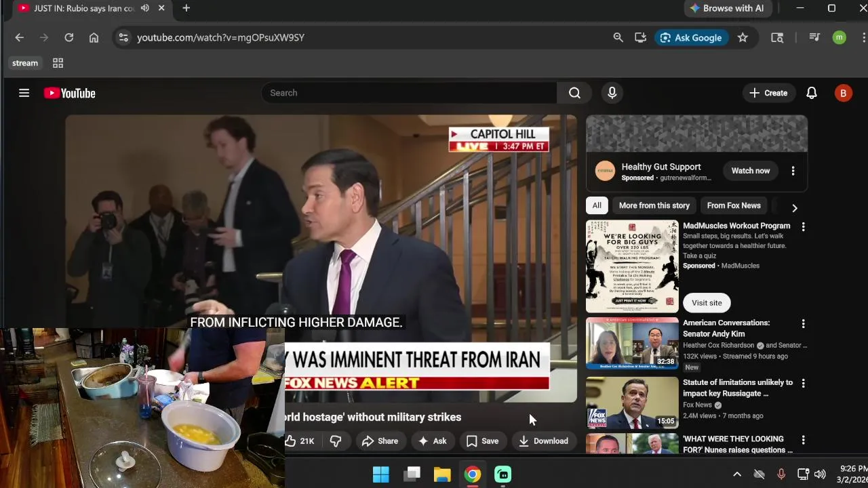Viewport: 868px width, 488px height.
Task: Mute the tab via speaker icon
Action: [144, 8]
